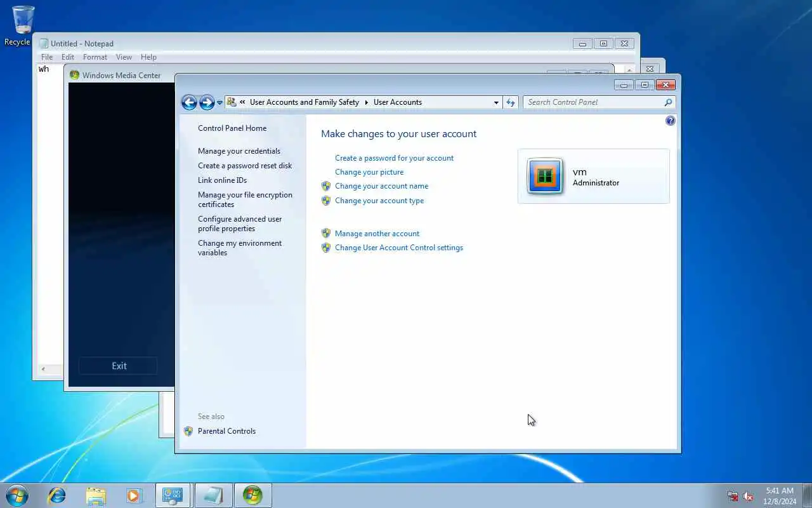This screenshot has width=812, height=508.
Task: Launch Internet Explorer from taskbar
Action: (57, 495)
